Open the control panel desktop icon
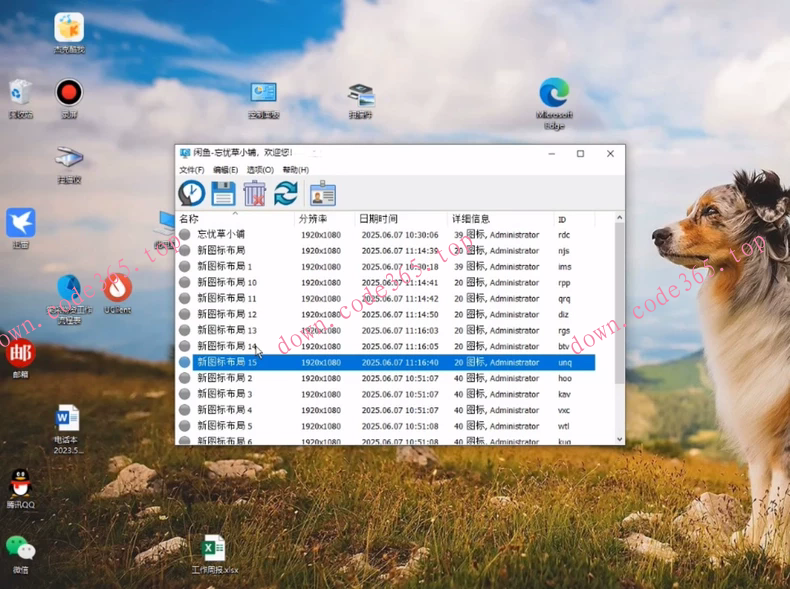 [264, 100]
